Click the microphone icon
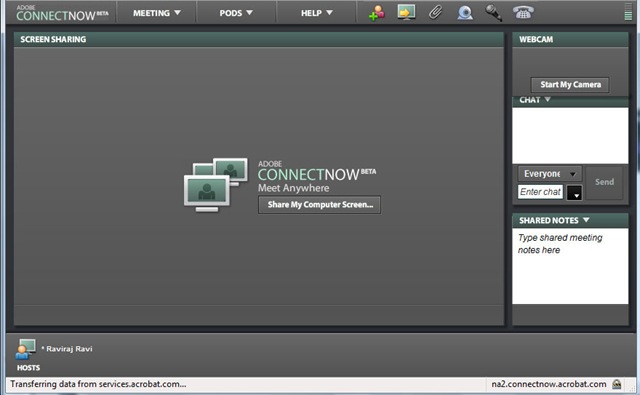 [x=493, y=13]
